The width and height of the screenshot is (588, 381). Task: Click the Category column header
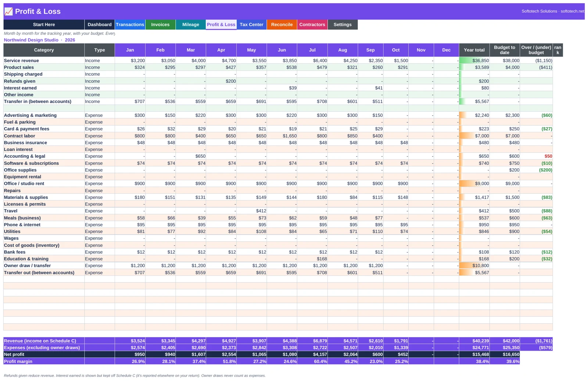tap(44, 50)
